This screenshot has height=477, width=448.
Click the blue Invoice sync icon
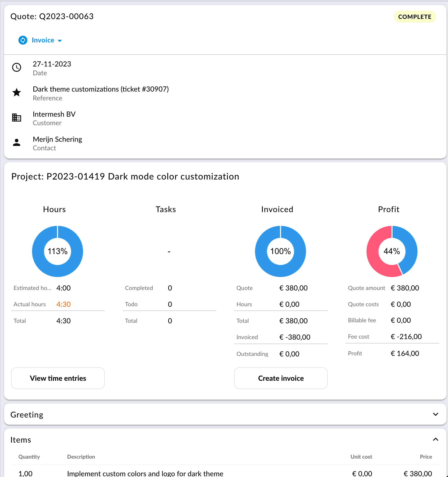(23, 40)
